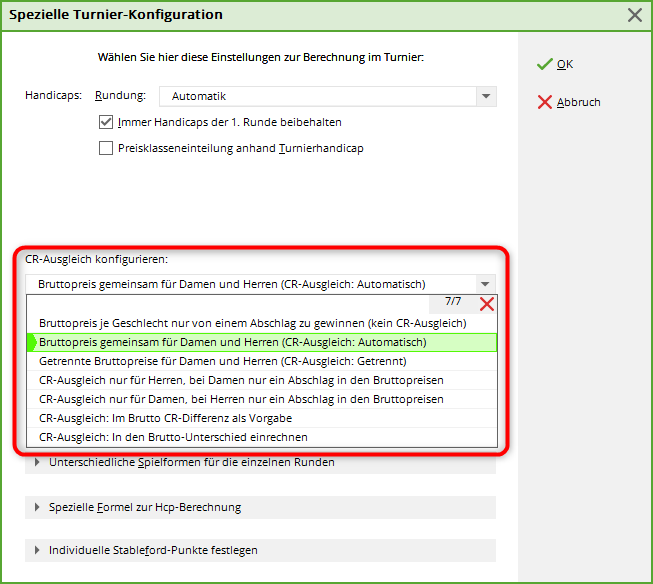Select In den Brutto-Unterschied einrechnen

tap(262, 437)
